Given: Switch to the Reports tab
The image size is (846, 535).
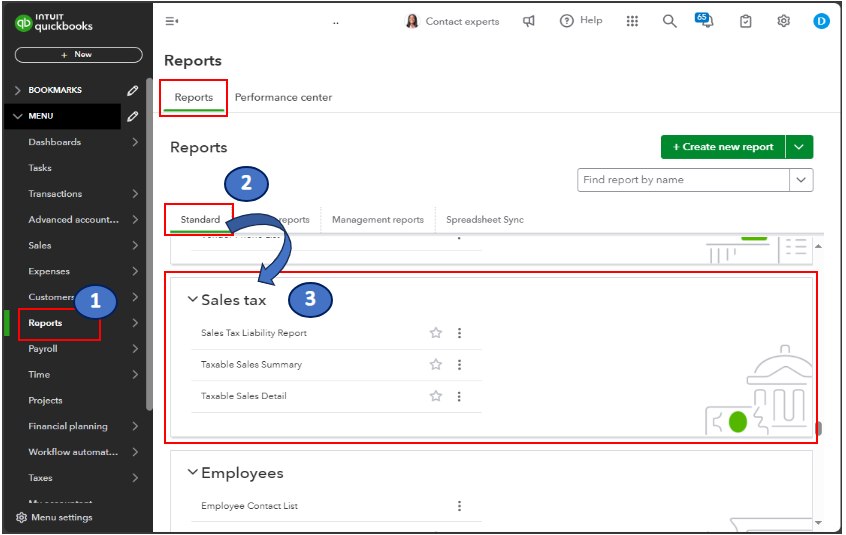Looking at the screenshot, I should click(x=194, y=98).
